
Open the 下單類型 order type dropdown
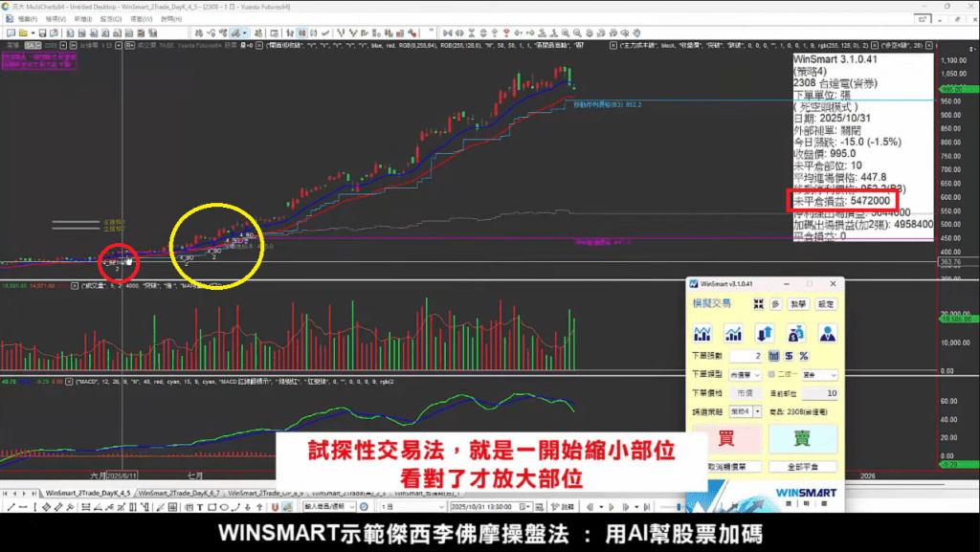(x=746, y=375)
